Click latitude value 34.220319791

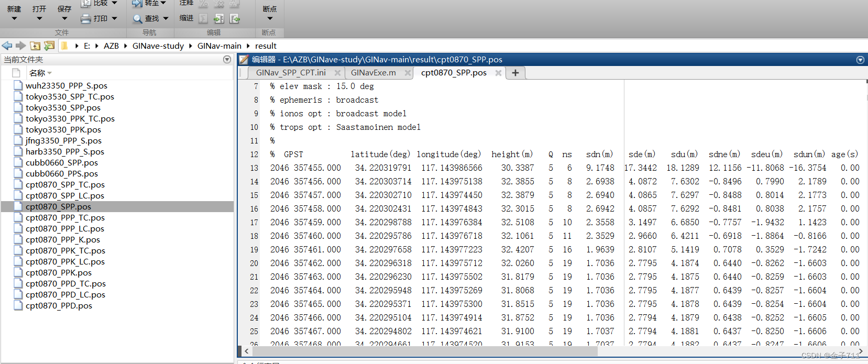(x=383, y=168)
